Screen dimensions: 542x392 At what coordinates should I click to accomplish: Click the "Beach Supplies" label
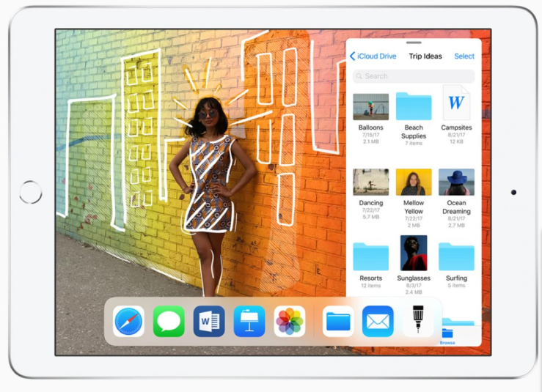[x=414, y=132]
